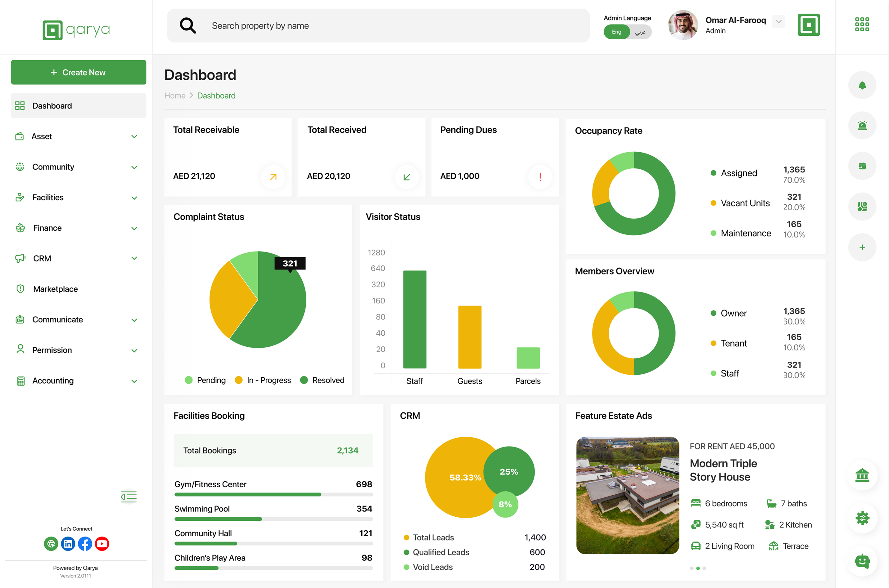The image size is (889, 588).
Task: Open the alarm siren alert icon
Action: coord(862,126)
